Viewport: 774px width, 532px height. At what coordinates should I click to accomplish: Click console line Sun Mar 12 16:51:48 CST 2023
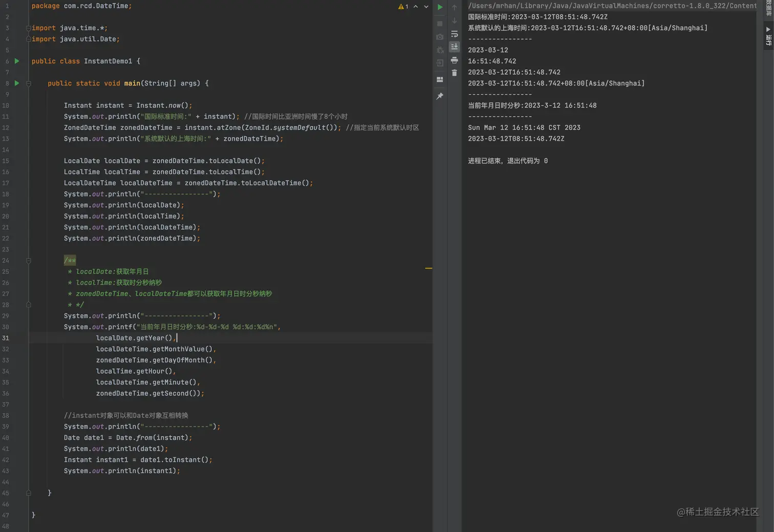524,127
